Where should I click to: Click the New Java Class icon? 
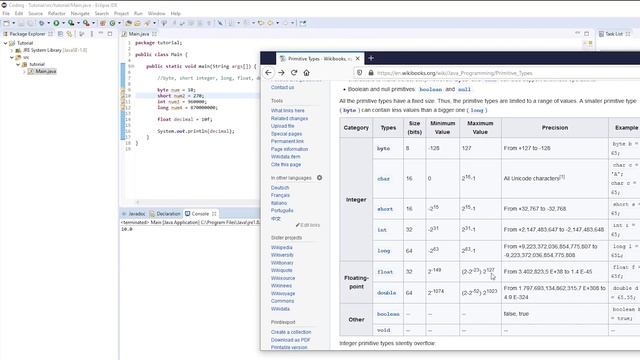[x=112, y=23]
